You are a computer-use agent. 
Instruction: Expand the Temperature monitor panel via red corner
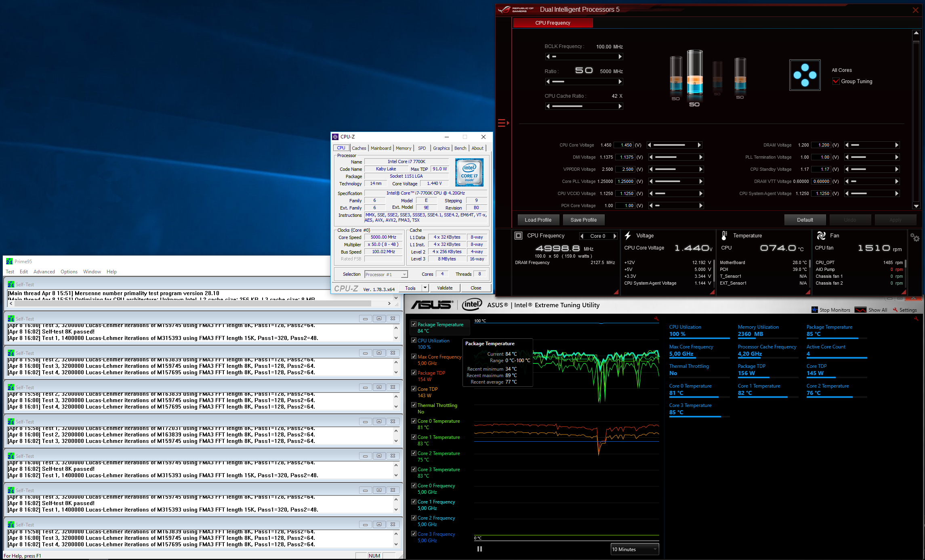click(x=807, y=292)
